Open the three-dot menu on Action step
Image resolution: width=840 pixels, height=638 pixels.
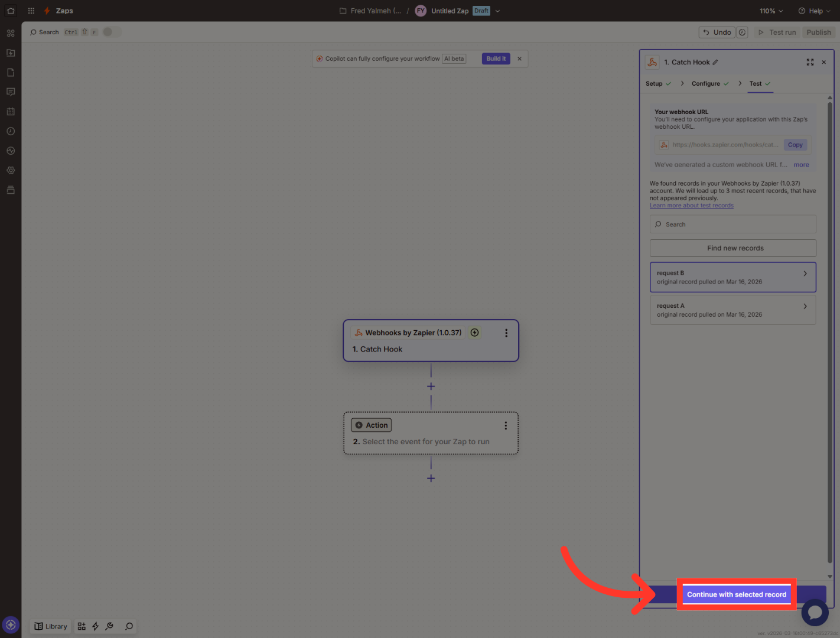point(506,425)
